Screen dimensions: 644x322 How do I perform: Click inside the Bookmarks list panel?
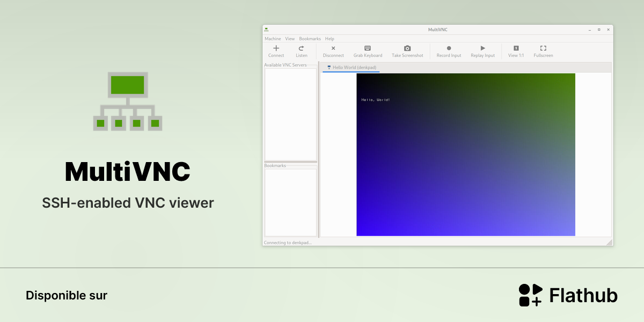coord(290,202)
